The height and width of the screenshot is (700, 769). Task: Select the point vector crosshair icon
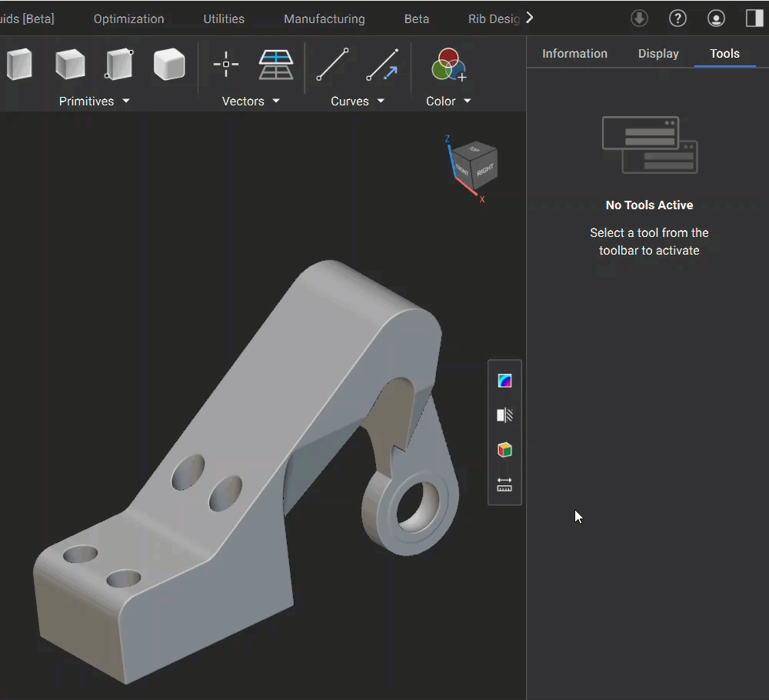pyautogui.click(x=225, y=65)
